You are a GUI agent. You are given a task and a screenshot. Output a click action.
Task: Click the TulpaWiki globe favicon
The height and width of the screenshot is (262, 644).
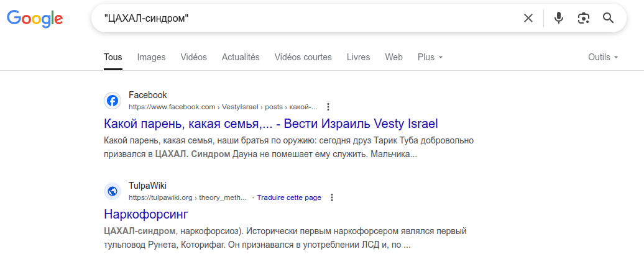pos(113,191)
